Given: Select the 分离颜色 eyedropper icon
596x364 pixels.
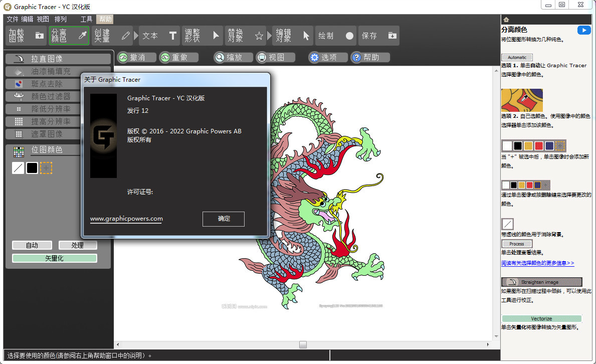Looking at the screenshot, I should (x=82, y=36).
